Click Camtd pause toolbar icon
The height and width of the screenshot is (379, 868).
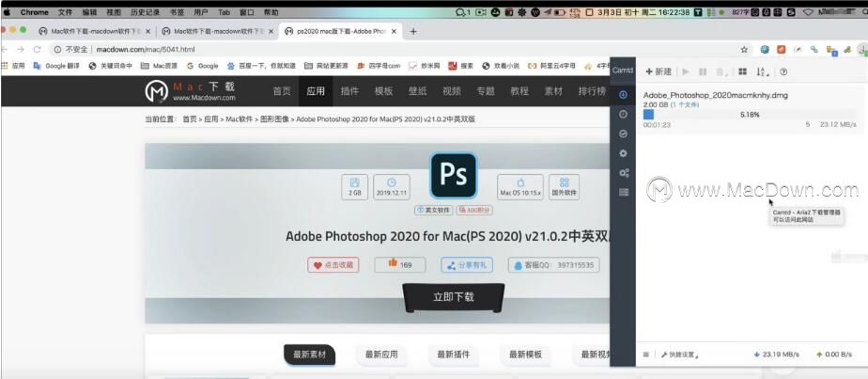[x=703, y=71]
